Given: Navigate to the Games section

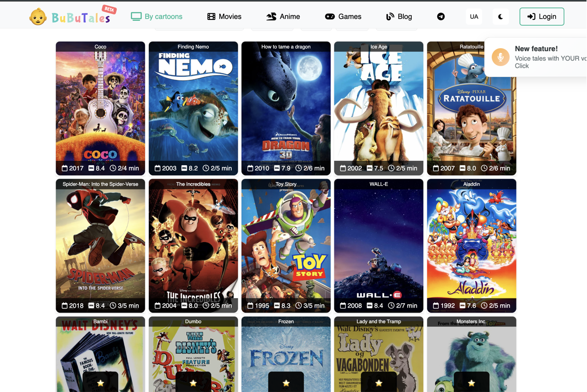Looking at the screenshot, I should pos(343,16).
